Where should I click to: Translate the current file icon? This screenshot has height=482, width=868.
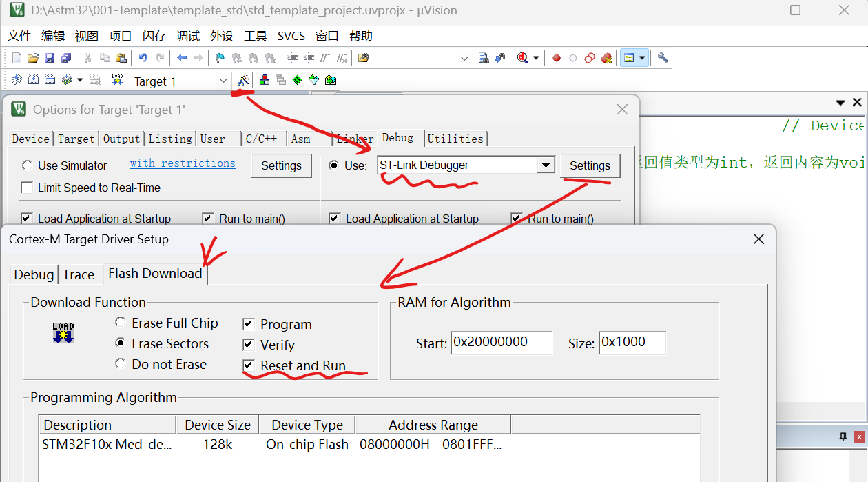tap(17, 80)
